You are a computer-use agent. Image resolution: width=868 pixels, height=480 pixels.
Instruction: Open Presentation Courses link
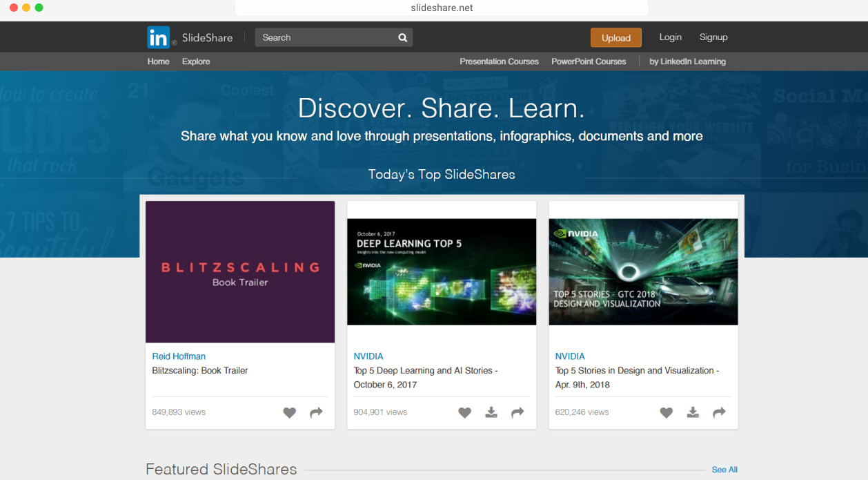pyautogui.click(x=499, y=61)
